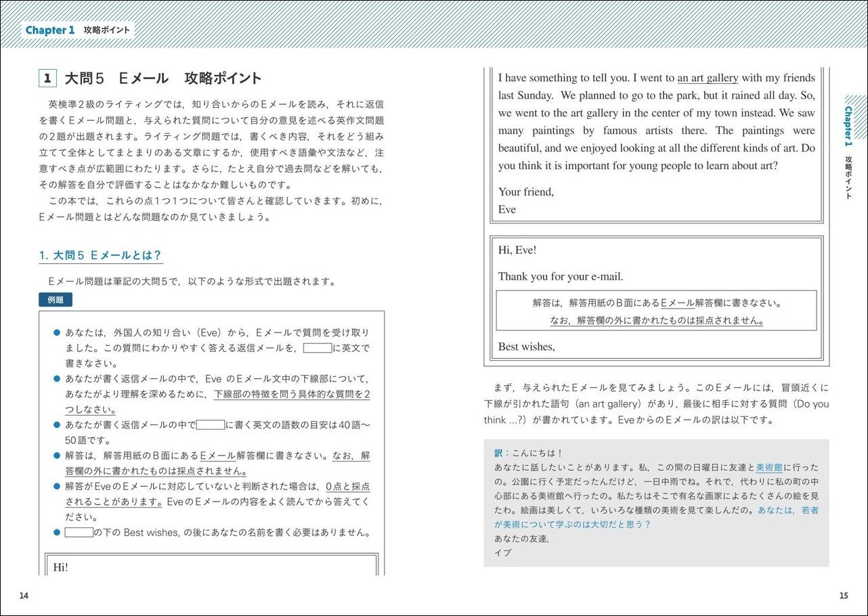Click the '攻略ポイント' header text beside Chapter 1
Viewport: 868px width, 616px height.
point(107,30)
